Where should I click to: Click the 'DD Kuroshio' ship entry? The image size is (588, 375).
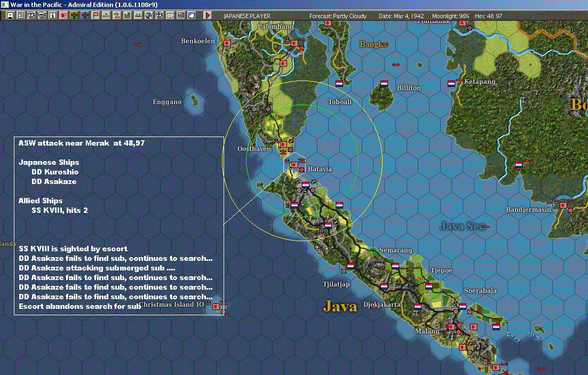point(55,172)
